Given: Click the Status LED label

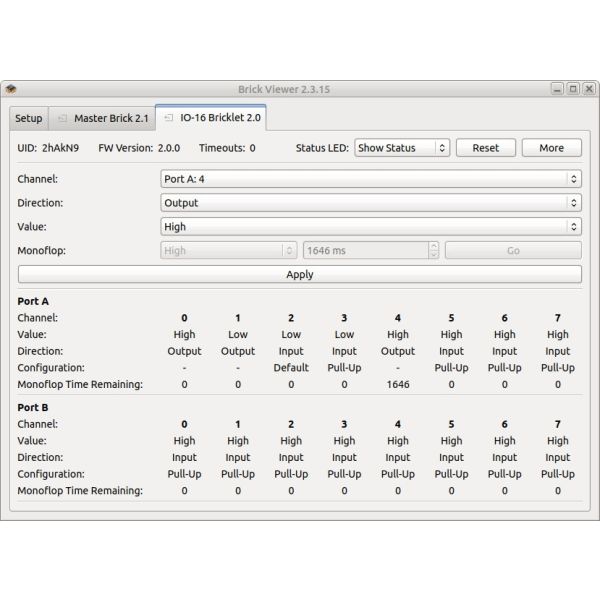Looking at the screenshot, I should pyautogui.click(x=322, y=148).
